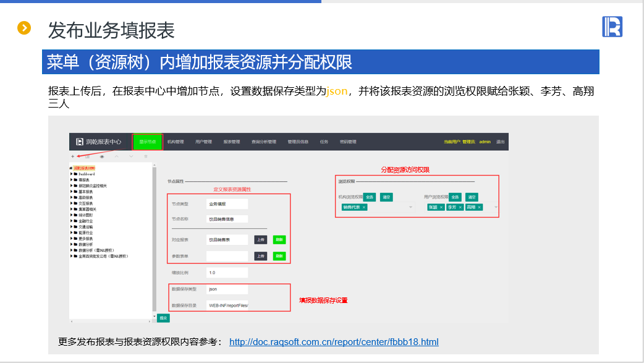Select the 数据分析 tree node
The image size is (644, 363).
click(x=85, y=244)
